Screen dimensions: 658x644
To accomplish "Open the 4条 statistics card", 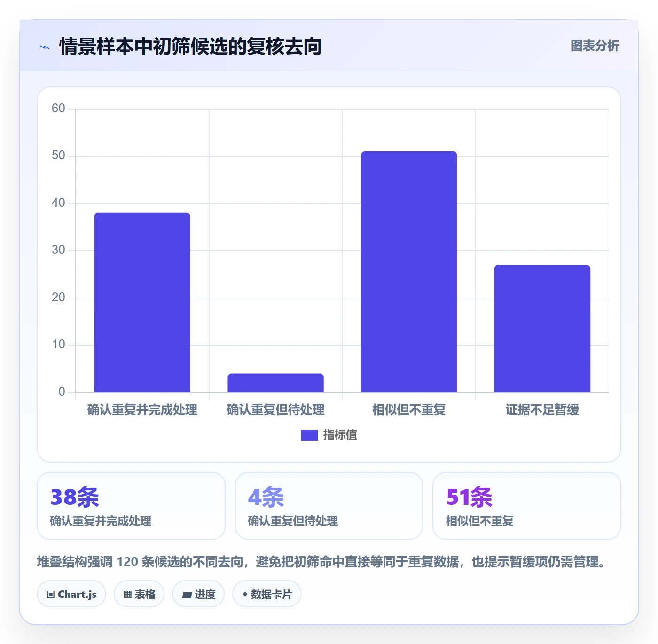I will point(329,506).
